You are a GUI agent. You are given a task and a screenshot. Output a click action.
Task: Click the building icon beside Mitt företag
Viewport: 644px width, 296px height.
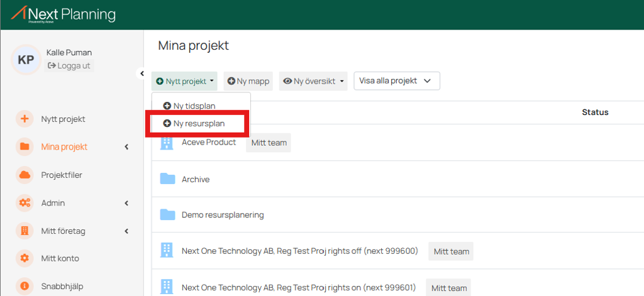tap(25, 231)
